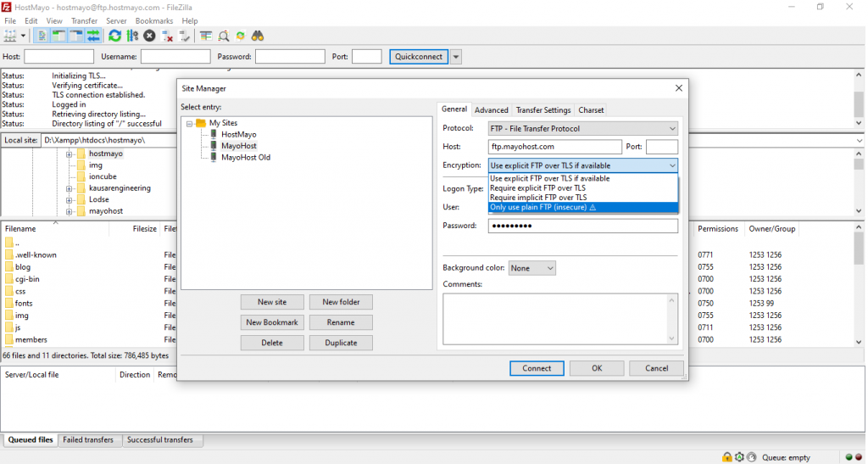The height and width of the screenshot is (464, 868).
Task: Reconnect to last server icon
Action: point(184,36)
